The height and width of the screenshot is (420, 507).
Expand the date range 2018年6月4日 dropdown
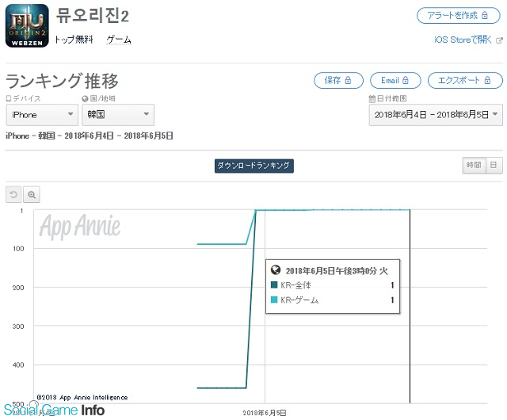tap(436, 115)
